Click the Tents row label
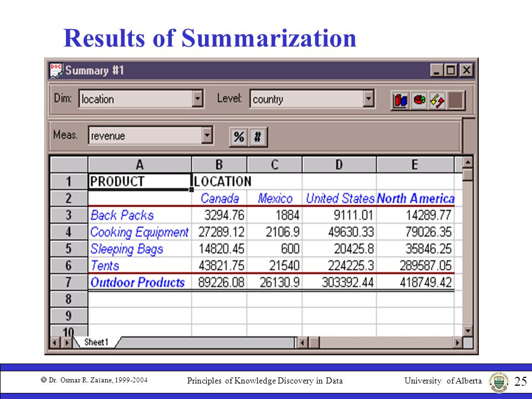This screenshot has height=399, width=532. (x=105, y=265)
